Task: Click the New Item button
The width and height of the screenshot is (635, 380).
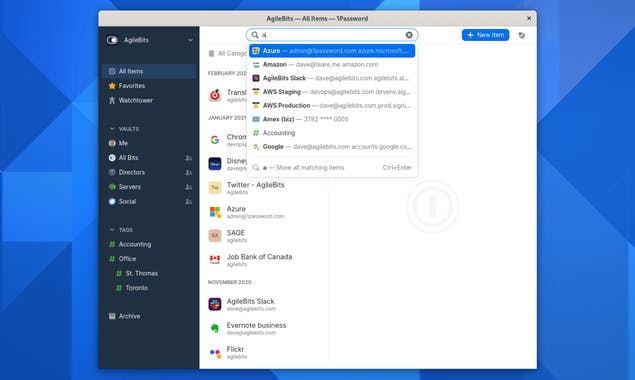Action: click(x=485, y=35)
